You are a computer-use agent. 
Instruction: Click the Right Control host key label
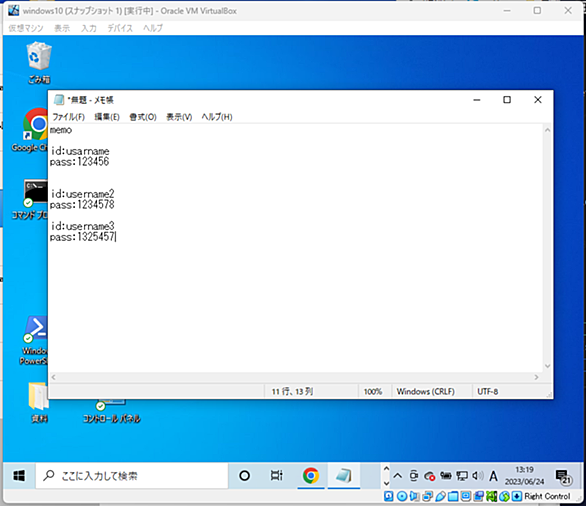547,496
